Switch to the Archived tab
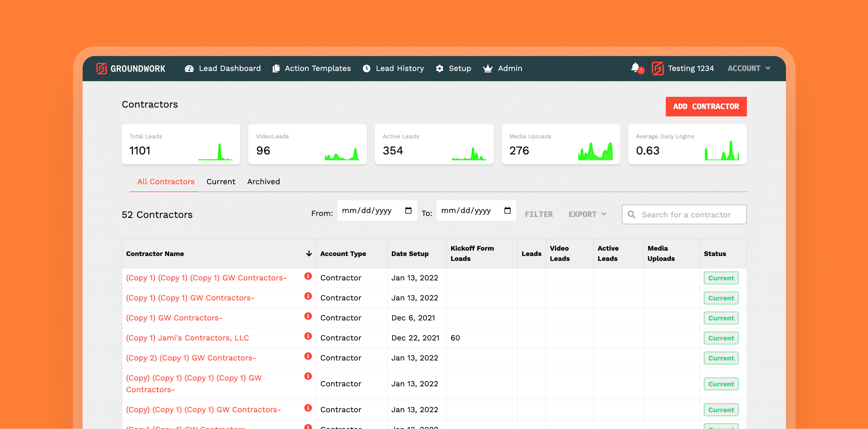 [x=263, y=182]
